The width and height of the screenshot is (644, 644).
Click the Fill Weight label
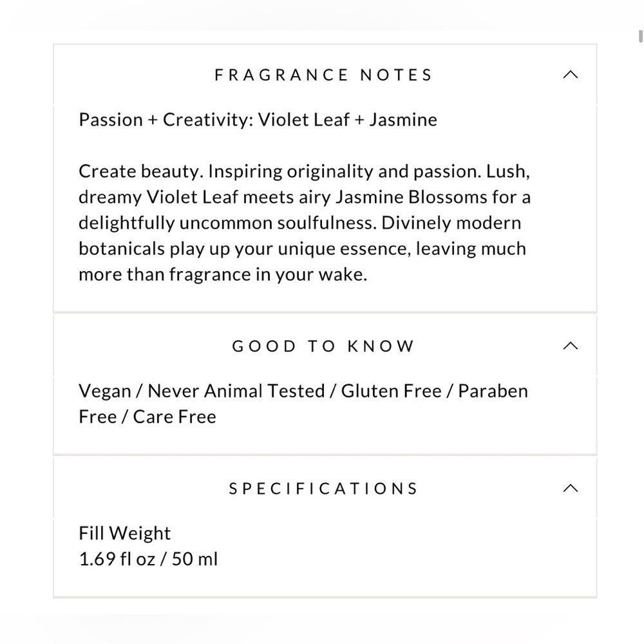click(x=124, y=533)
